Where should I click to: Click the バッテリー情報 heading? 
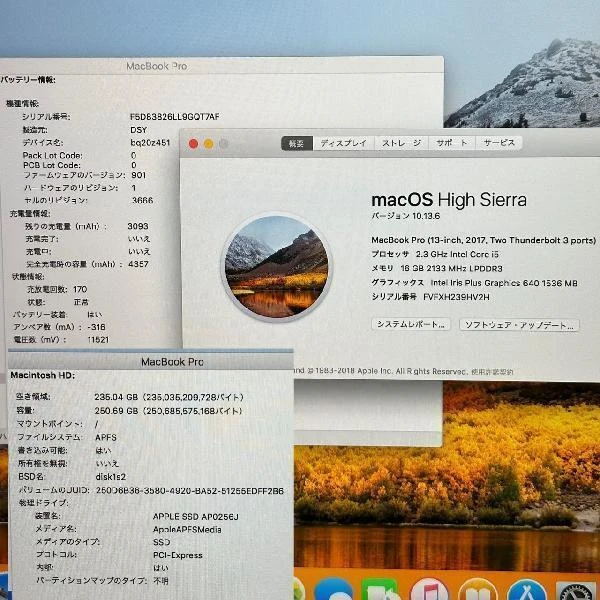coord(28,80)
